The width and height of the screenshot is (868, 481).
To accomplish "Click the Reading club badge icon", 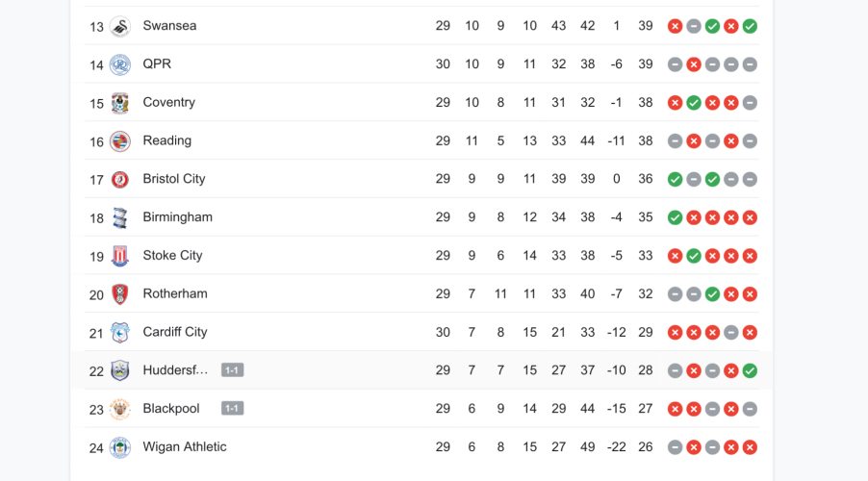I will (119, 141).
